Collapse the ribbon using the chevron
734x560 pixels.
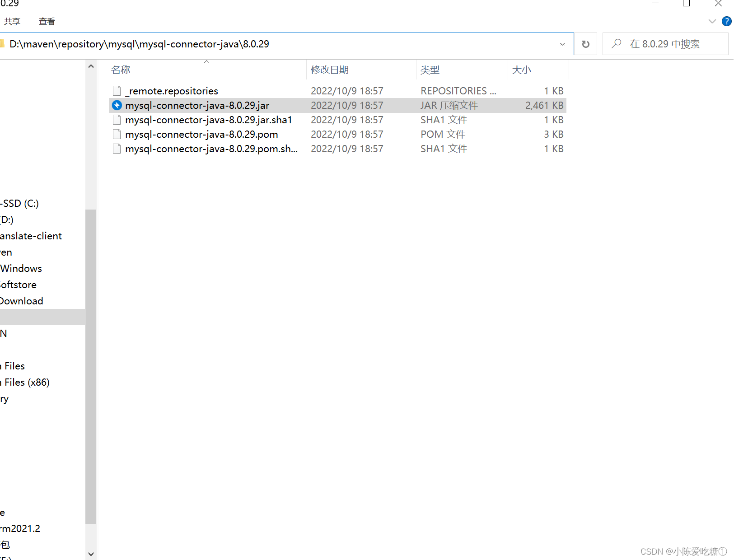coord(712,21)
